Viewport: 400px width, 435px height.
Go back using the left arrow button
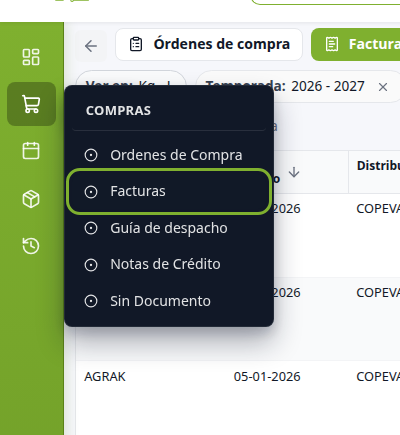[91, 46]
